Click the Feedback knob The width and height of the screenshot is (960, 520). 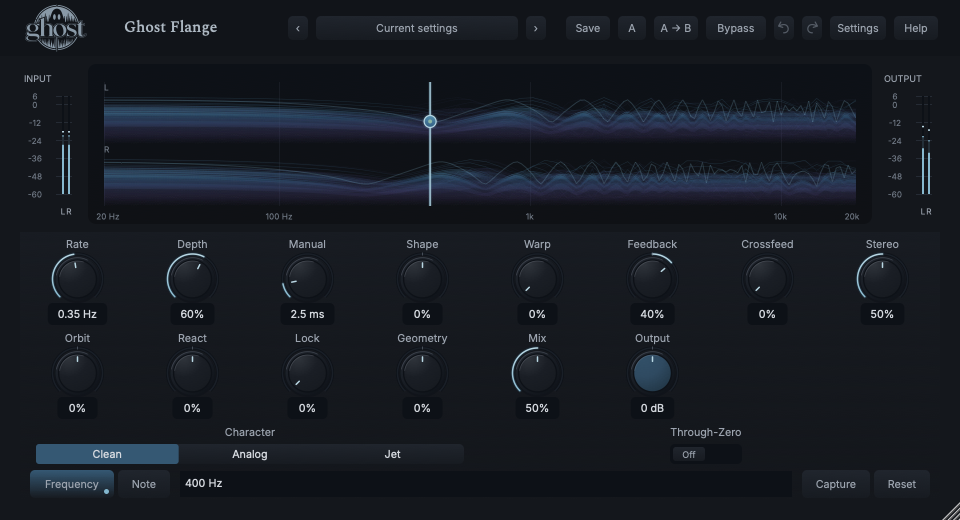coord(652,279)
